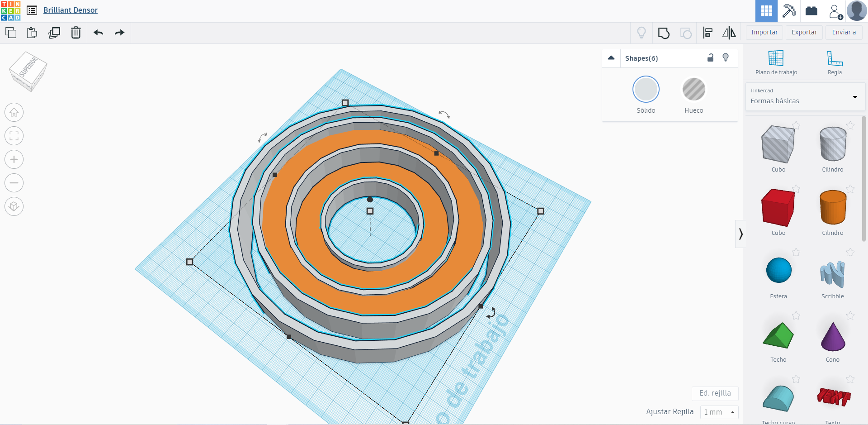Screen dimensions: 868x425
Task: Toggle show all lightbulb in toolbar
Action: pyautogui.click(x=641, y=33)
